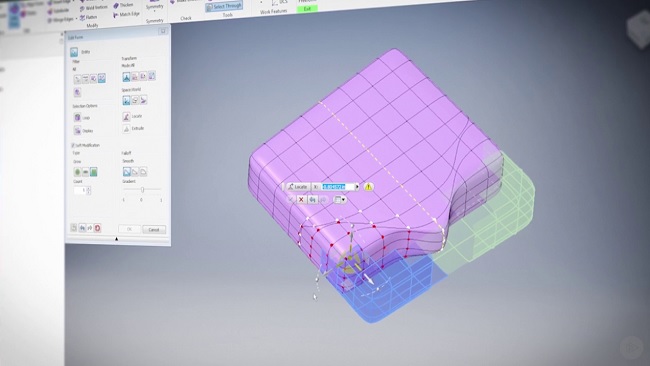Screen dimensions: 650x366
Task: Click the Locate icon in Edit Form dialog
Action: (126, 116)
